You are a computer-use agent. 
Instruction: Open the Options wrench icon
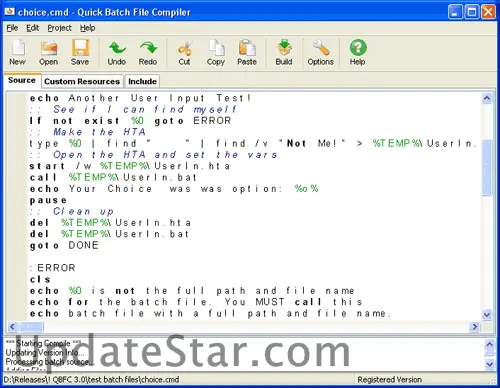[x=321, y=53]
